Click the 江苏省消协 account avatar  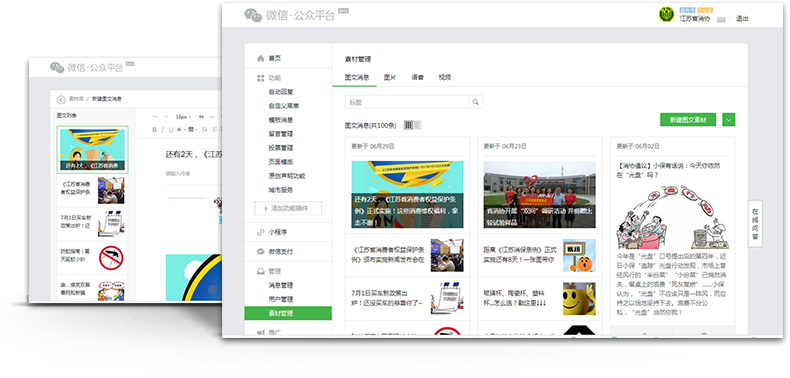point(667,15)
